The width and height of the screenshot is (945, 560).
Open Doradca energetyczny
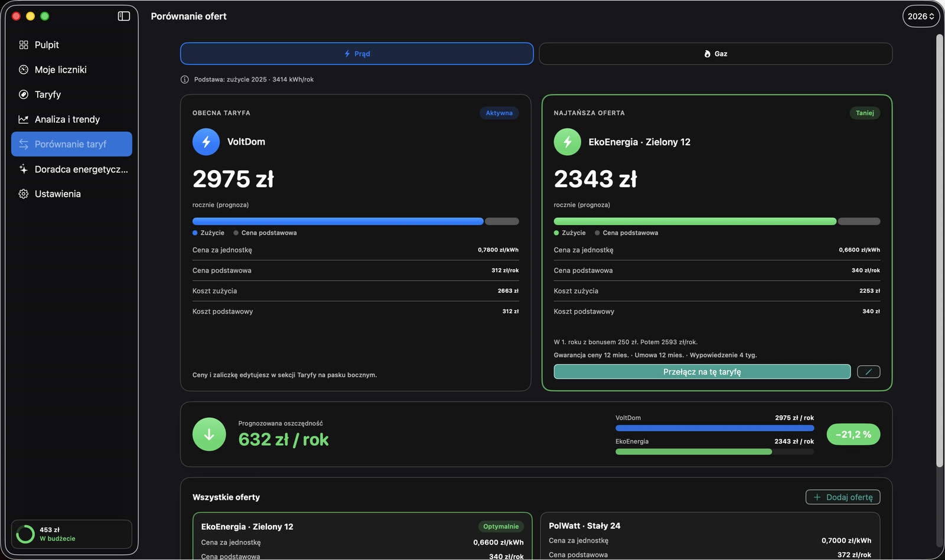click(71, 169)
